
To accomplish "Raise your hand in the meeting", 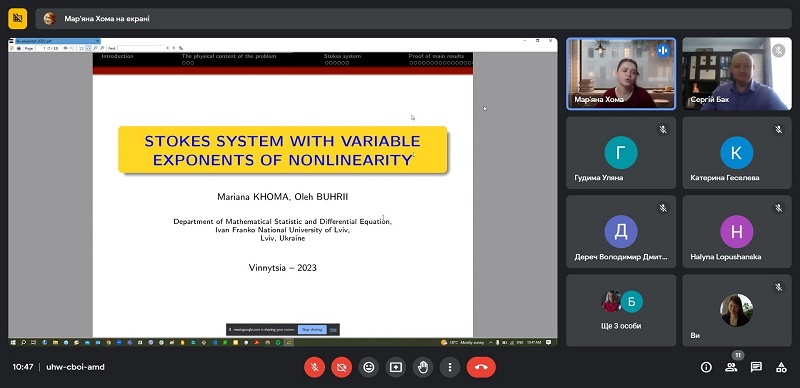I will pyautogui.click(x=423, y=367).
